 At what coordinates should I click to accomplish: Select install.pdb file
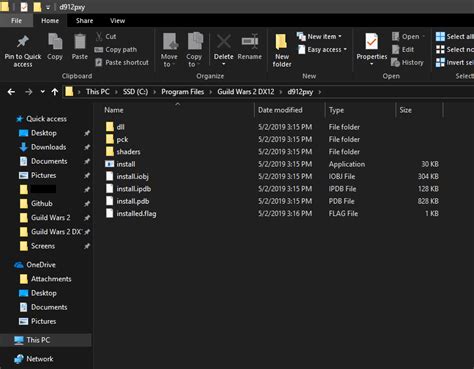pyautogui.click(x=133, y=201)
